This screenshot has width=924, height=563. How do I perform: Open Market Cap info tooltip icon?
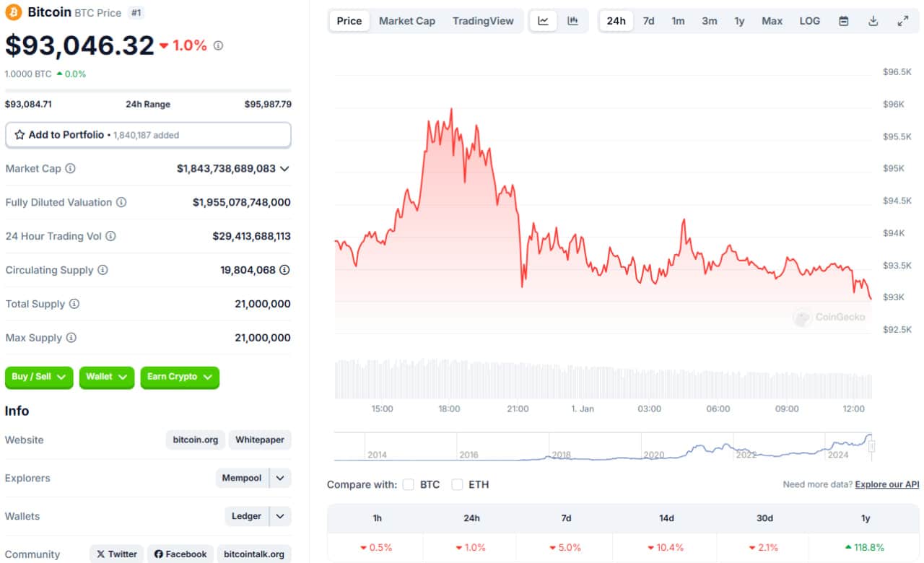pos(70,168)
